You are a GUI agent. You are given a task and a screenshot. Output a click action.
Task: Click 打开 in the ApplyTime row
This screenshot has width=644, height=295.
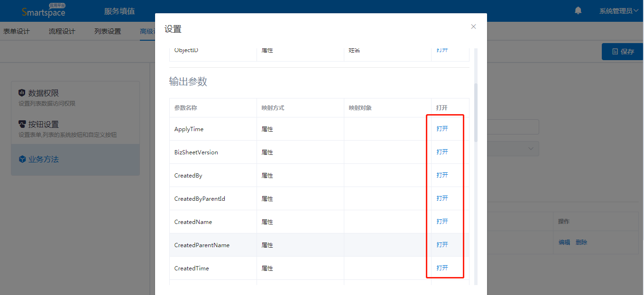tap(442, 129)
